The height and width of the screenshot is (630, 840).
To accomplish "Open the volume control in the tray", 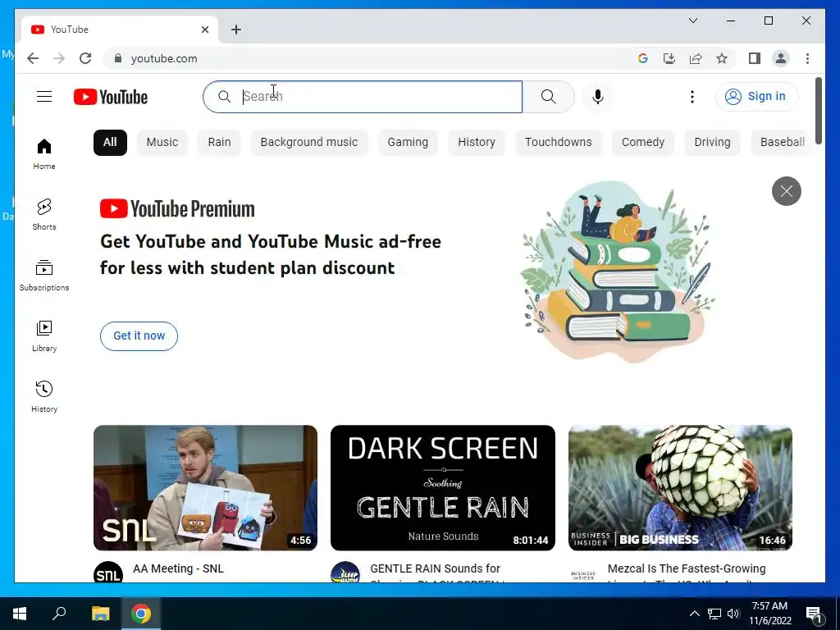I will pyautogui.click(x=733, y=614).
